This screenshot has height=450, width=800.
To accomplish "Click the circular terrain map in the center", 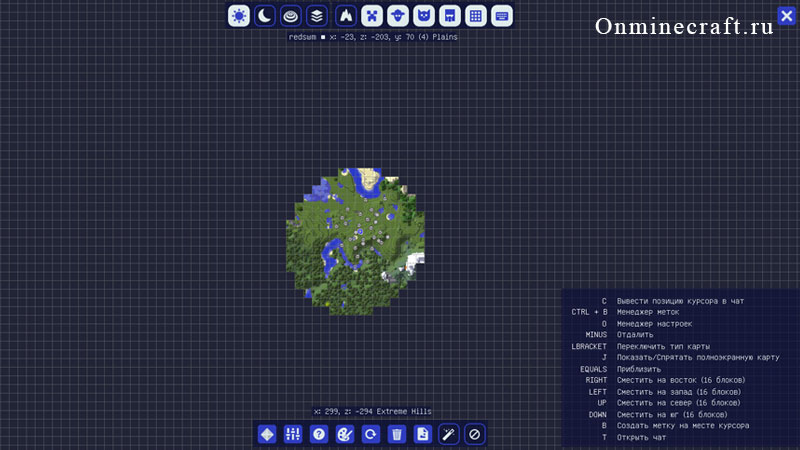I will 355,241.
